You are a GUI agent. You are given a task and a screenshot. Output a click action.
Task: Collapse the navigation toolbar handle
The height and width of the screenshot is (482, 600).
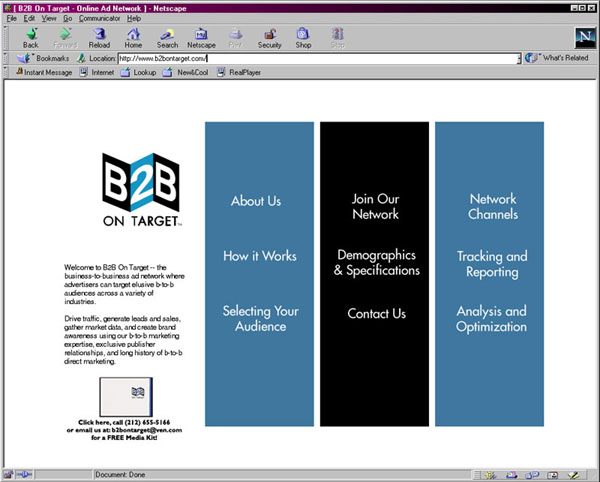(x=5, y=37)
